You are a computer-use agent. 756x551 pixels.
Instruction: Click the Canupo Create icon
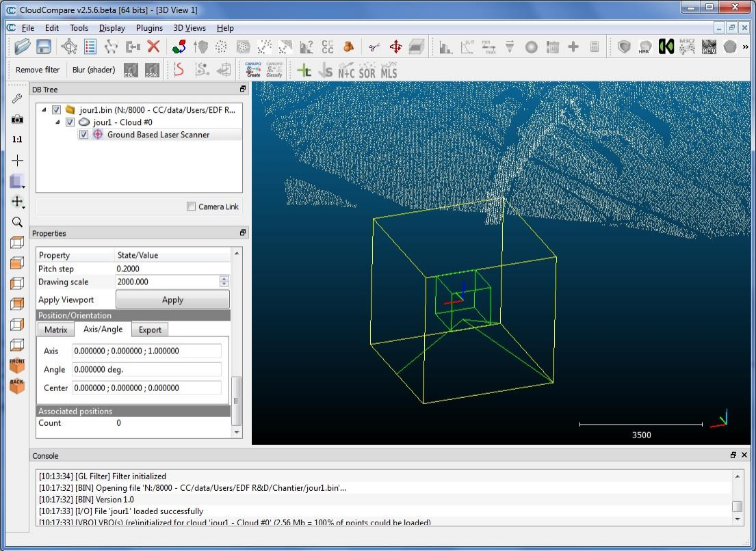pos(253,70)
